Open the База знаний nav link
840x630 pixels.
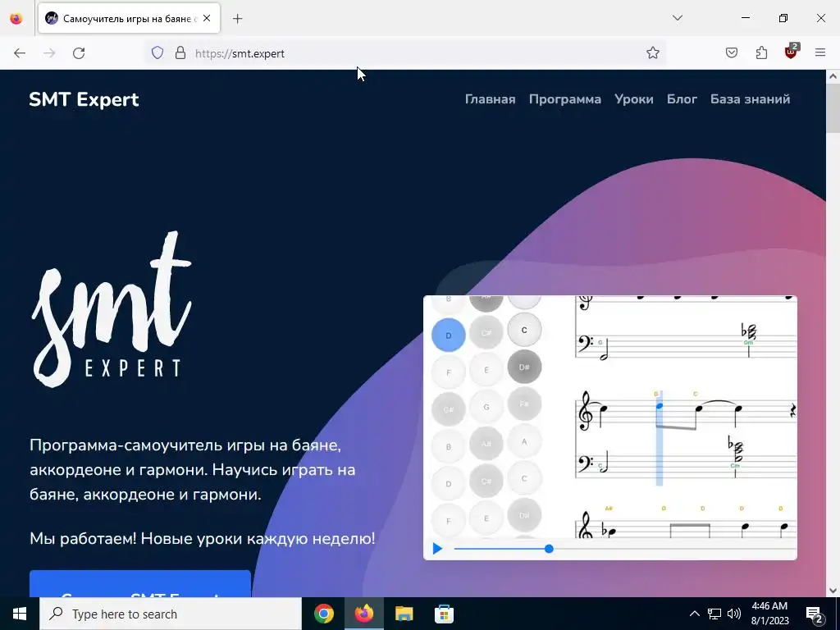pyautogui.click(x=750, y=99)
